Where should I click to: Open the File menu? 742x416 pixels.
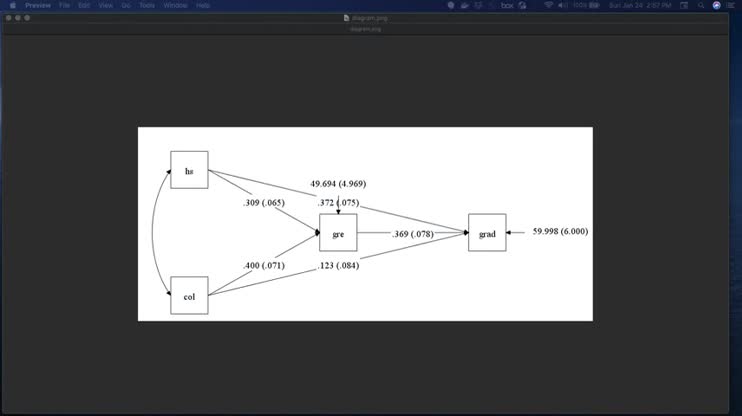64,5
